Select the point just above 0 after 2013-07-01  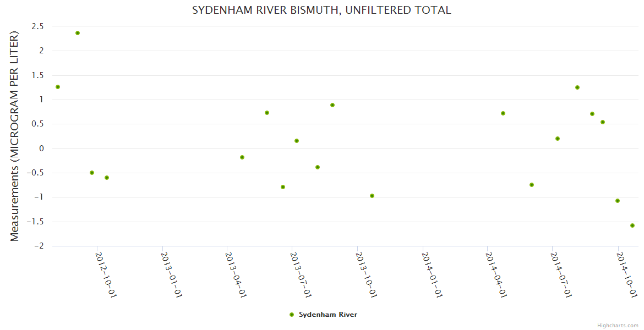(x=297, y=141)
